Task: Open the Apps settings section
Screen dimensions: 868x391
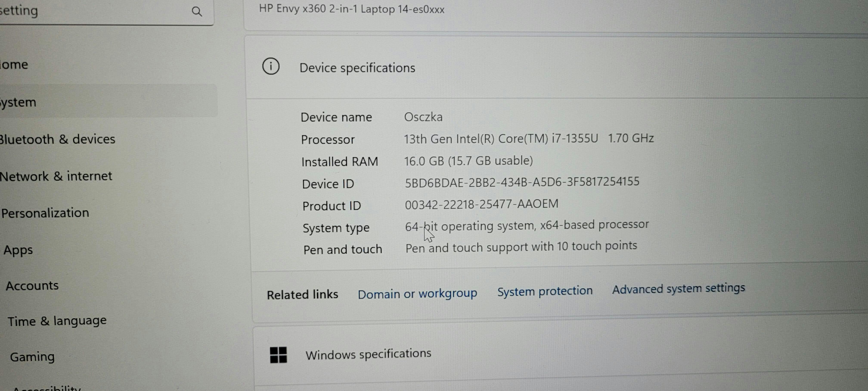Action: [x=18, y=250]
